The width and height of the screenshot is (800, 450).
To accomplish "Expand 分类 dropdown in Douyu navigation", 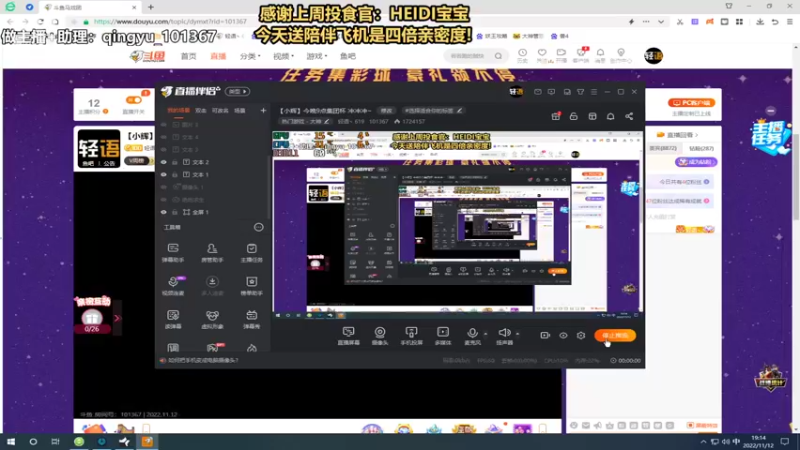I will click(250, 56).
